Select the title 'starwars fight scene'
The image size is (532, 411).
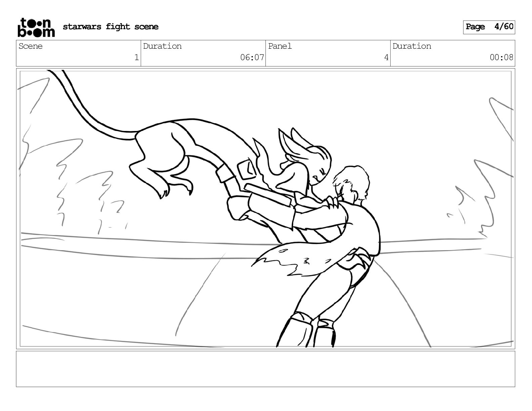110,27
